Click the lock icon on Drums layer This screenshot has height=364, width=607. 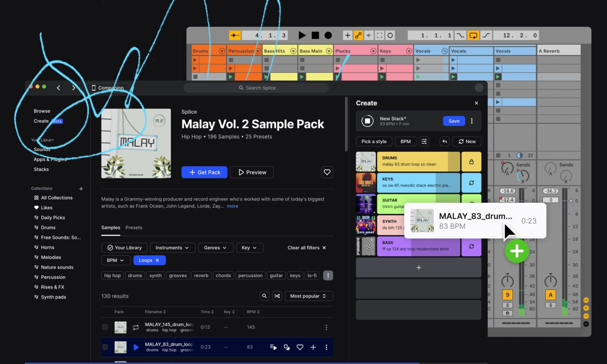[x=471, y=162]
